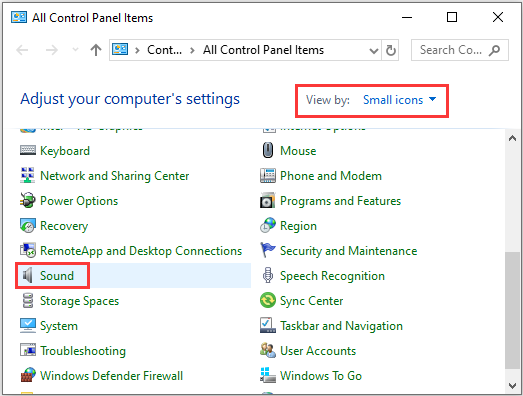Click the Search Control Panel field

pyautogui.click(x=460, y=50)
